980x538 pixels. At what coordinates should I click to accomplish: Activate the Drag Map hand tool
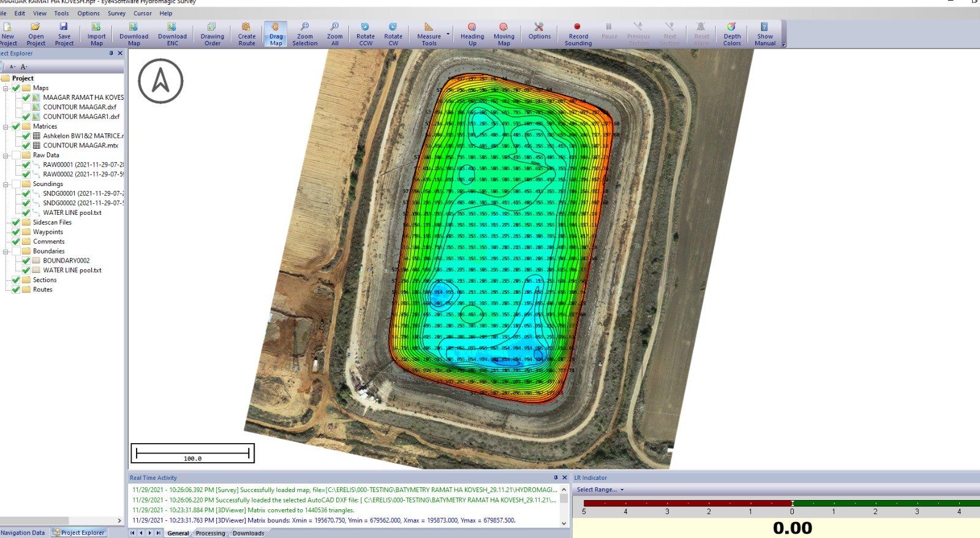coord(276,34)
